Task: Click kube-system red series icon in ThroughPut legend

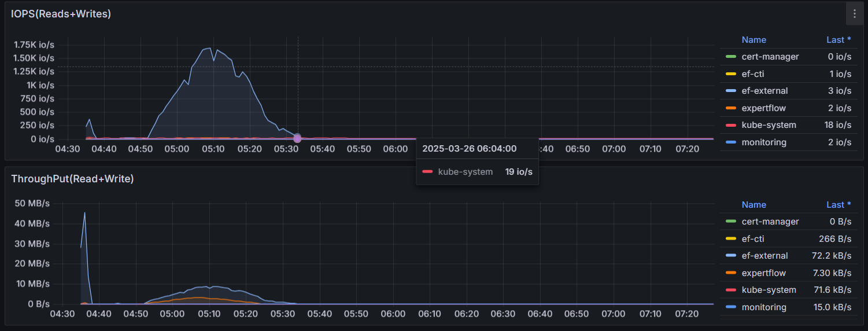Action: (731, 290)
